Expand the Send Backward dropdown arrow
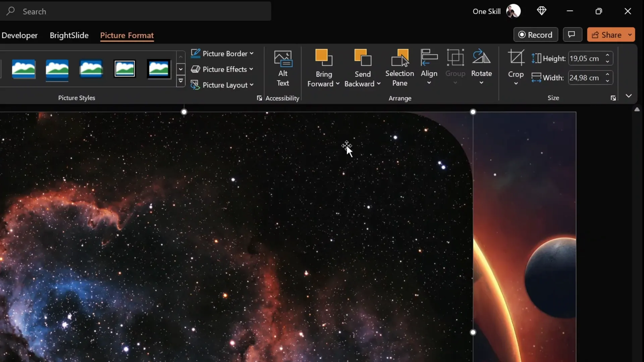The image size is (644, 362). pyautogui.click(x=379, y=84)
